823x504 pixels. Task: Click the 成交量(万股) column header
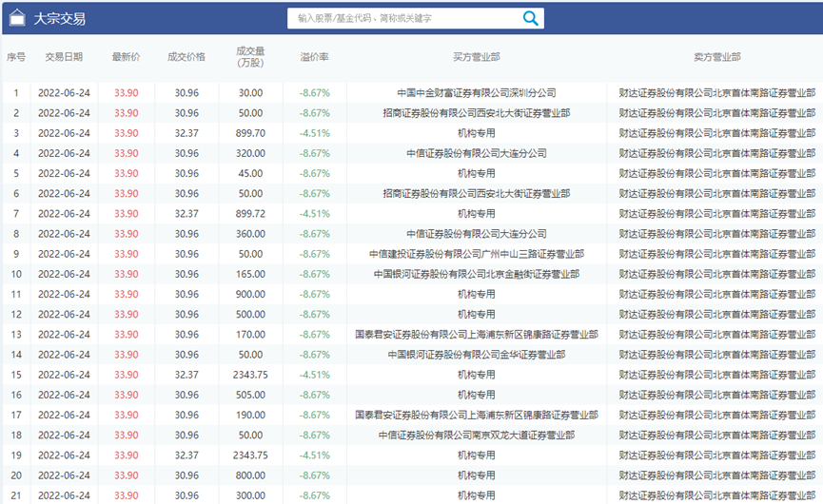click(x=250, y=57)
